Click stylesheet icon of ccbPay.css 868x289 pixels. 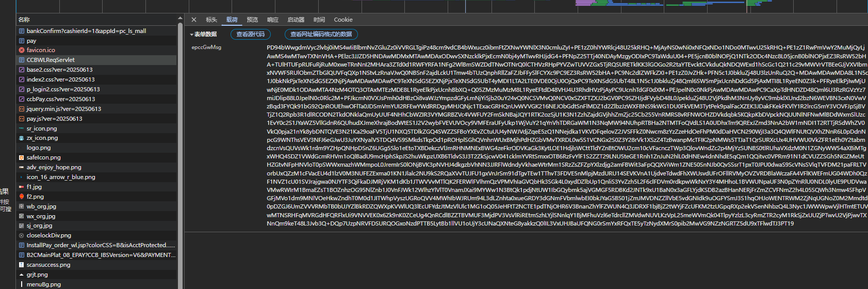(22, 99)
